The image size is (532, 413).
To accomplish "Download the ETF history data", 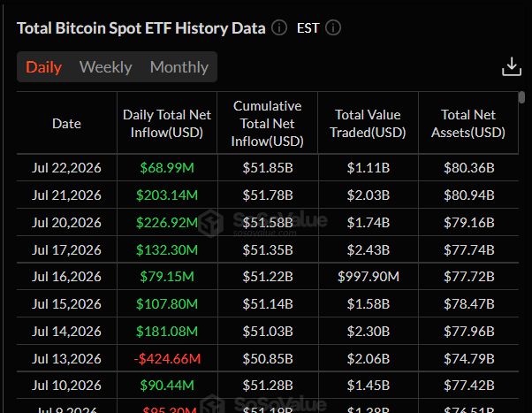I will coord(512,66).
